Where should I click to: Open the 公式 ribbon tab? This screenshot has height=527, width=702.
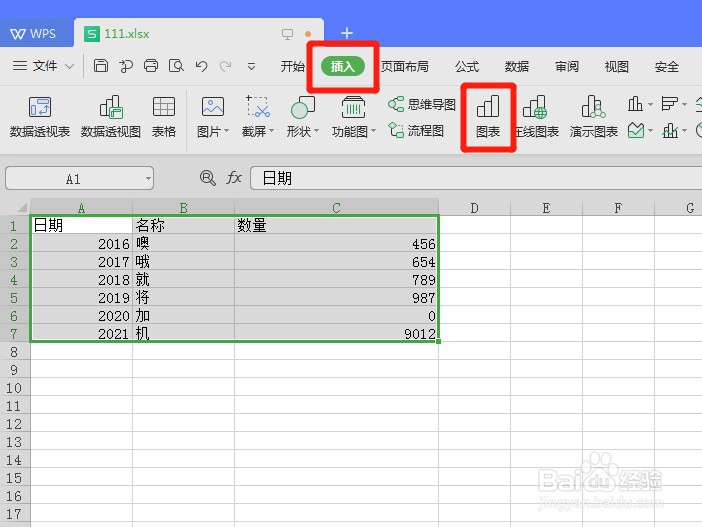point(467,67)
